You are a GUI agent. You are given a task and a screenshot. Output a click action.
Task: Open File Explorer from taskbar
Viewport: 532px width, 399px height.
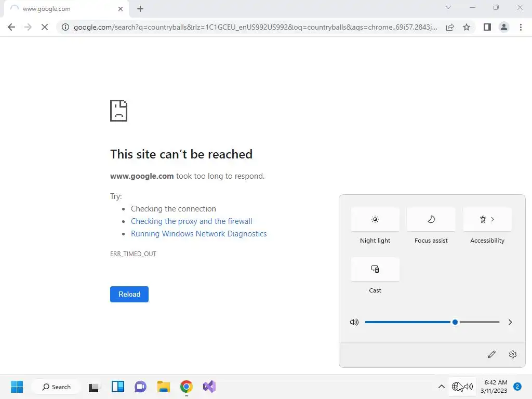pos(164,387)
